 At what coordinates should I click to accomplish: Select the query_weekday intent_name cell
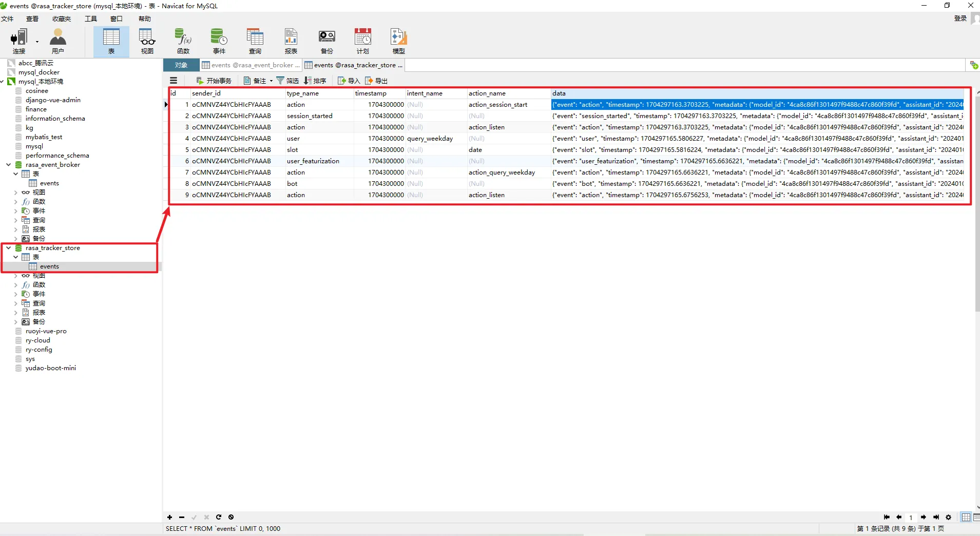tap(436, 139)
